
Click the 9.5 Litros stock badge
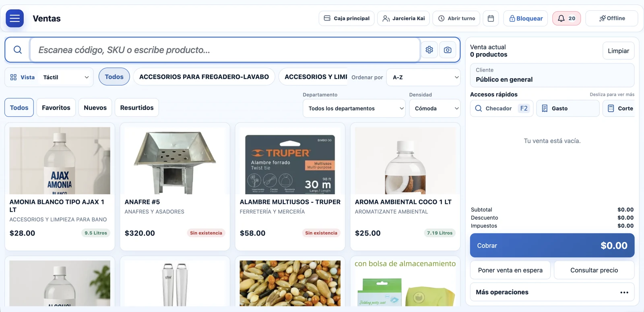tap(96, 233)
